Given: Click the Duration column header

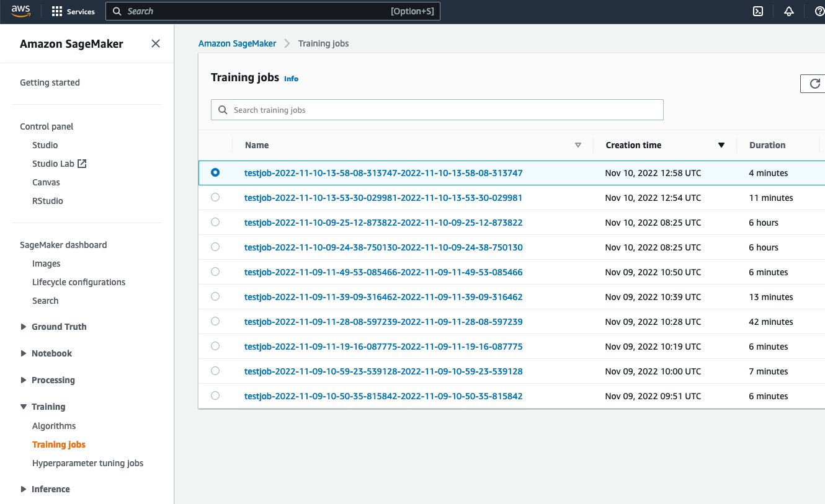Looking at the screenshot, I should coord(767,145).
